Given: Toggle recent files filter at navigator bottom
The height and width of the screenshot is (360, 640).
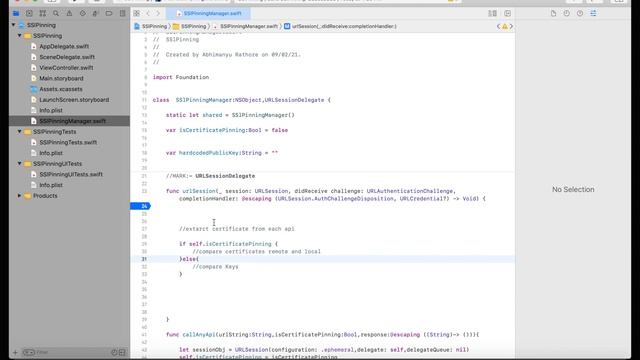Looking at the screenshot, I should [114, 352].
